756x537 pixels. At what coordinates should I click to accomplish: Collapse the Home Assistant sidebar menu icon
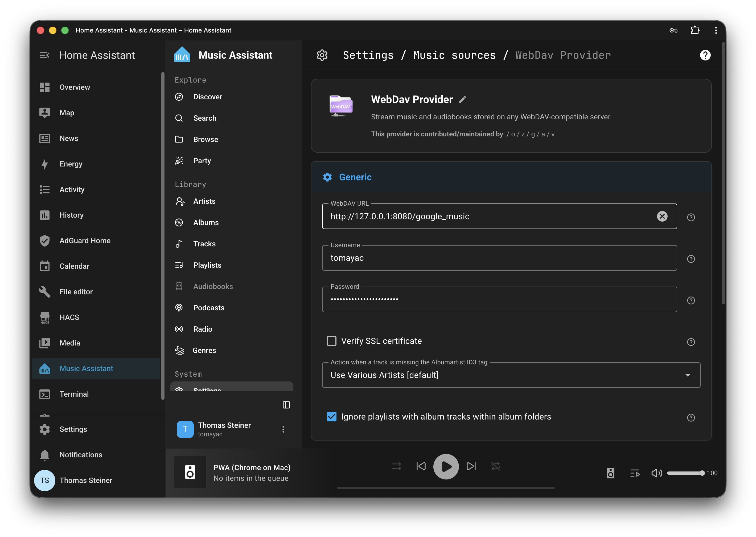[x=44, y=55]
